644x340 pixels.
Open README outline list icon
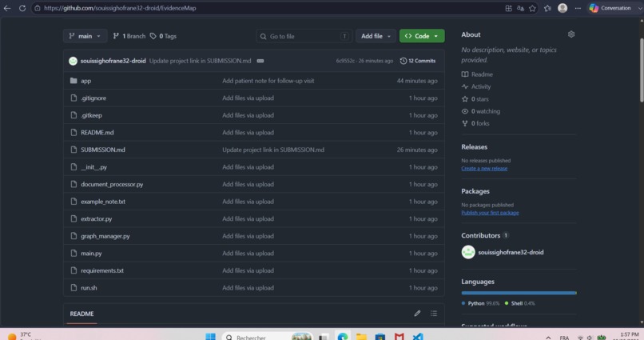point(434,314)
